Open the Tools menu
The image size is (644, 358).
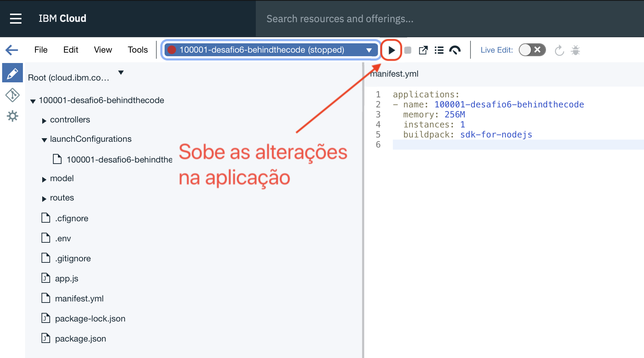(138, 50)
